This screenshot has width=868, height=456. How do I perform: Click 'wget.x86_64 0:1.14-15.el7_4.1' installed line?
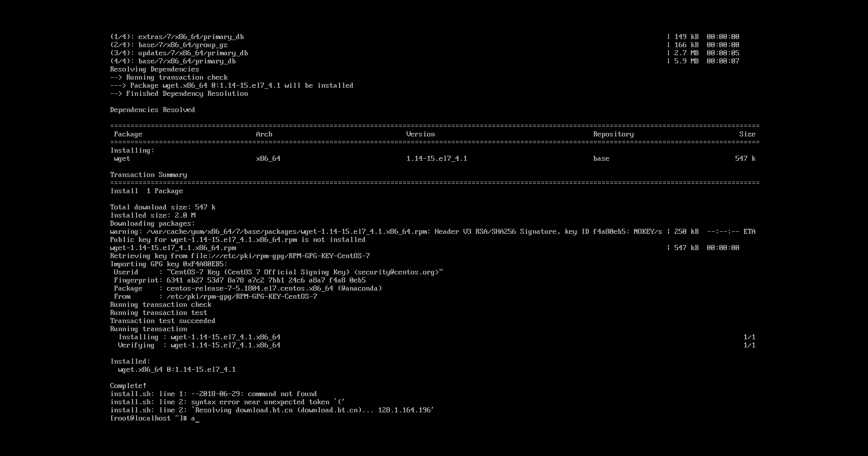(177, 369)
